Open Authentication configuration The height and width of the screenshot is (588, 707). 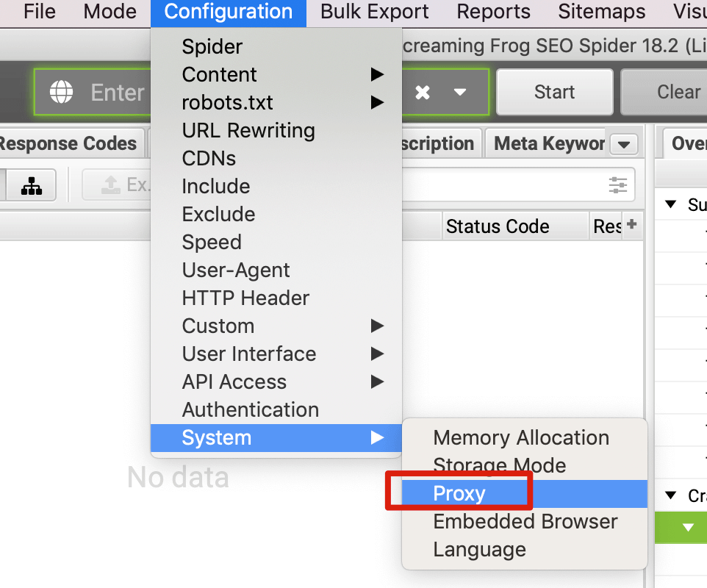pyautogui.click(x=276, y=410)
